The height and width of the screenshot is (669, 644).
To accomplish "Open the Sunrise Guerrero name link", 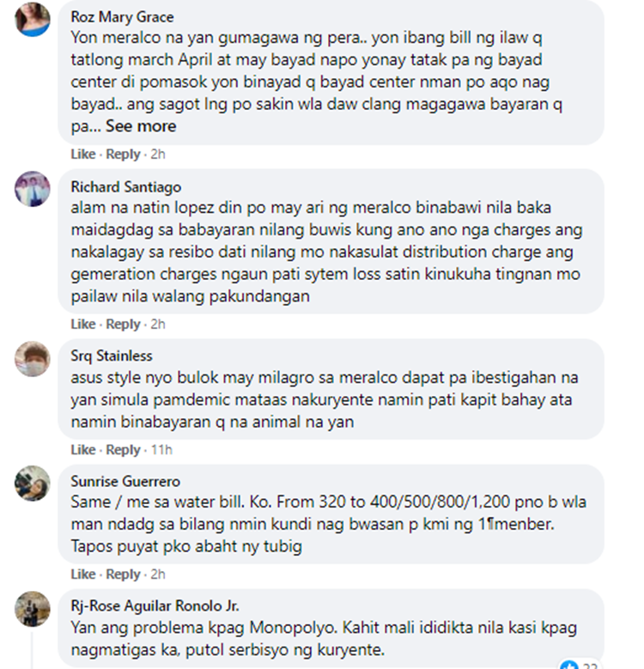I will 125,481.
